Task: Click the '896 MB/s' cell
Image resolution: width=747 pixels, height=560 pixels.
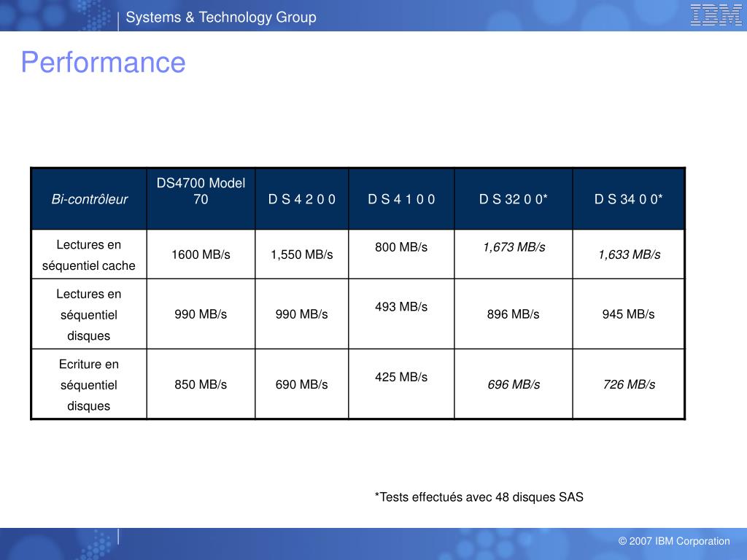Action: tap(513, 314)
